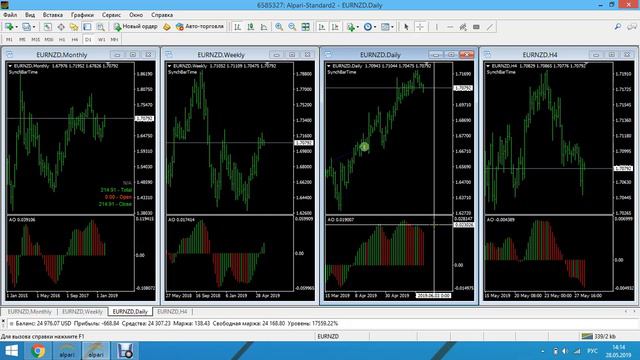640x360 pixels.
Task: Switch timeframe to M5
Action: point(22,40)
